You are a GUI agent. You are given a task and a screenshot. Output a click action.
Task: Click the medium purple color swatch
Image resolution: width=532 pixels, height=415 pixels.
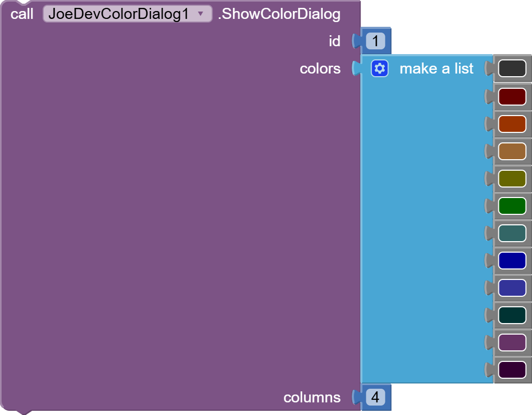[512, 342]
